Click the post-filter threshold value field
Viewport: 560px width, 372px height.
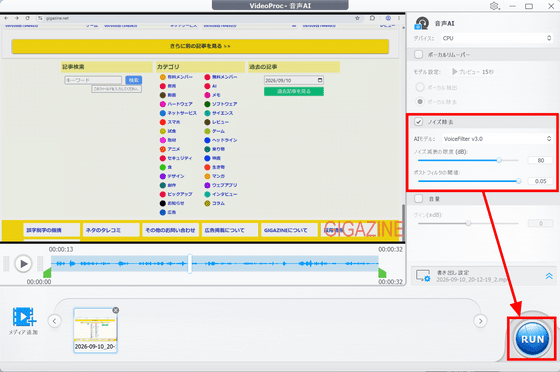click(540, 181)
